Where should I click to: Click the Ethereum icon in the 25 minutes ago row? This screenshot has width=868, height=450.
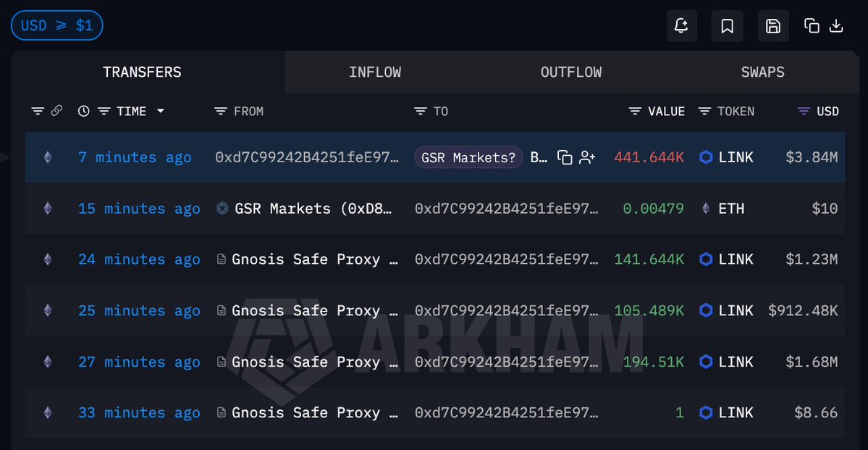pos(48,310)
